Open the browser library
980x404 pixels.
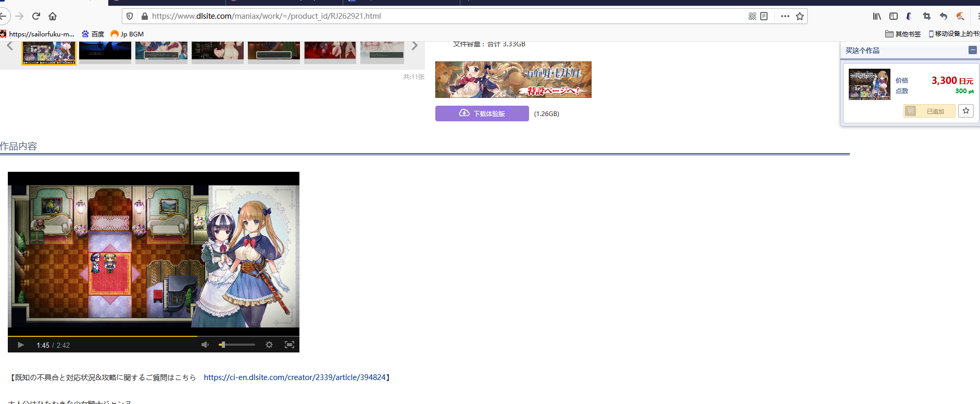877,16
